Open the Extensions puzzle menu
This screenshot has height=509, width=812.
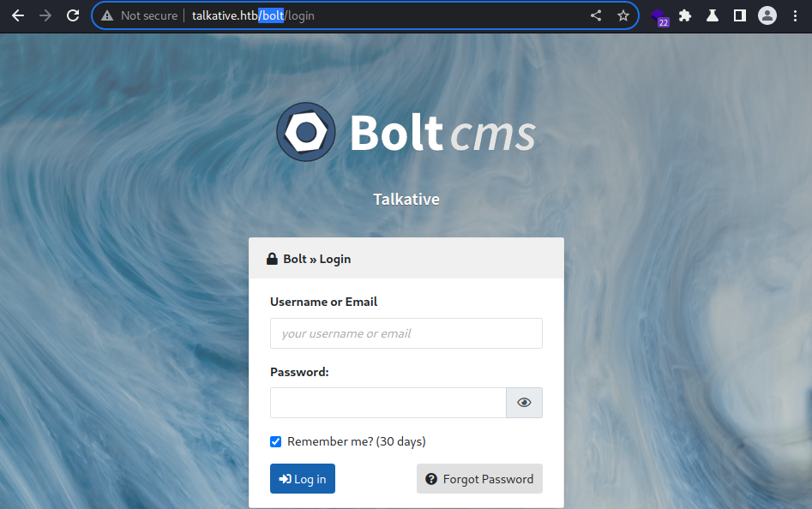pos(685,15)
